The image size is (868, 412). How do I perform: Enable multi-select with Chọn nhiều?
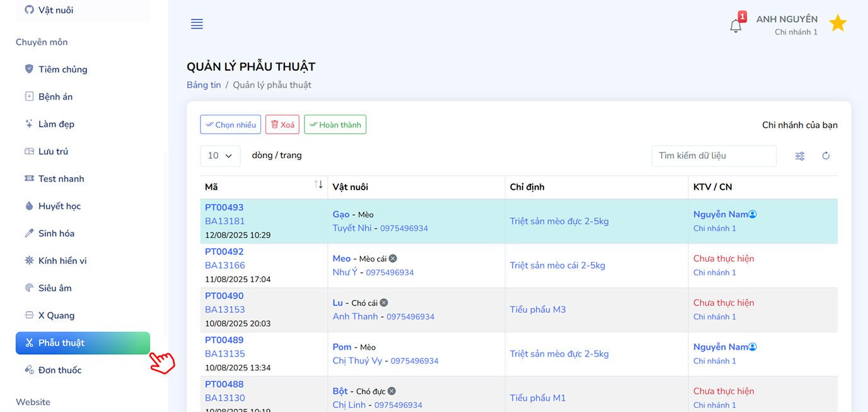231,125
